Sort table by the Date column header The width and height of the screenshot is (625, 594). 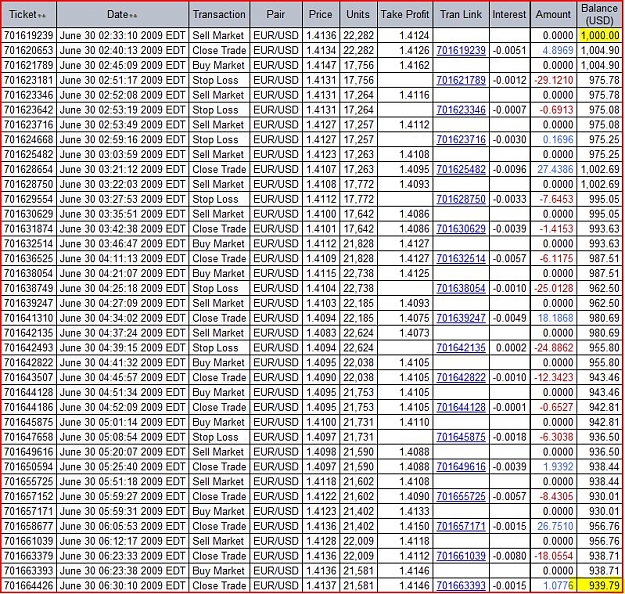[x=122, y=15]
